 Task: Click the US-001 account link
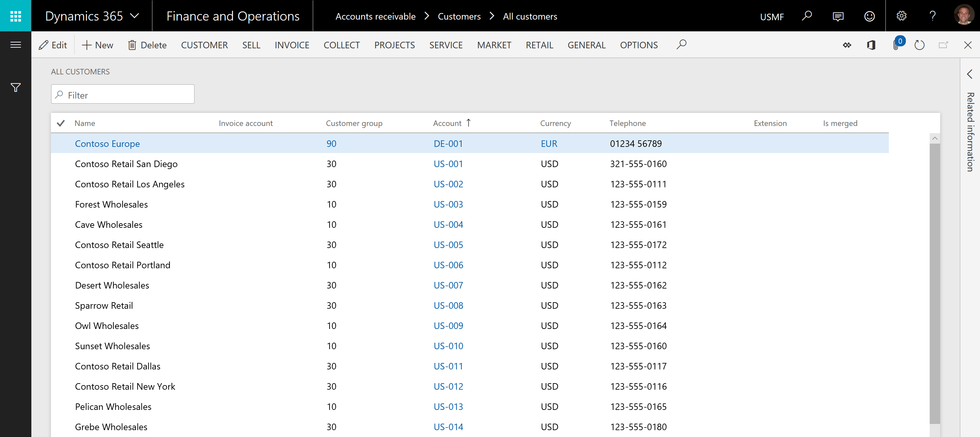coord(448,164)
